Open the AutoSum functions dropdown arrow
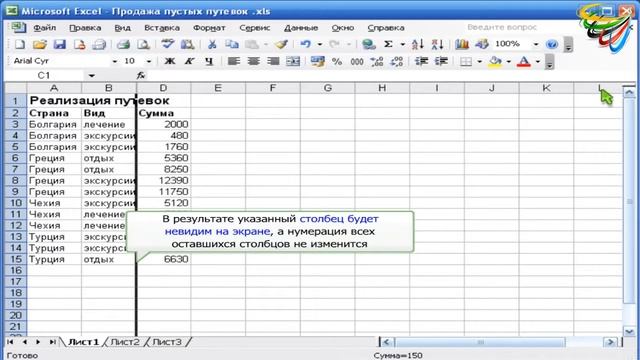 coord(402,44)
